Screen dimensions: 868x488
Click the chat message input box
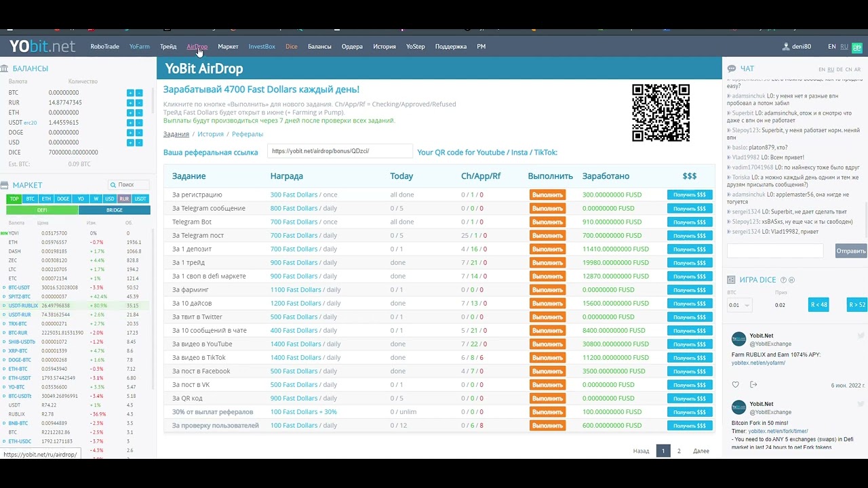pos(775,251)
